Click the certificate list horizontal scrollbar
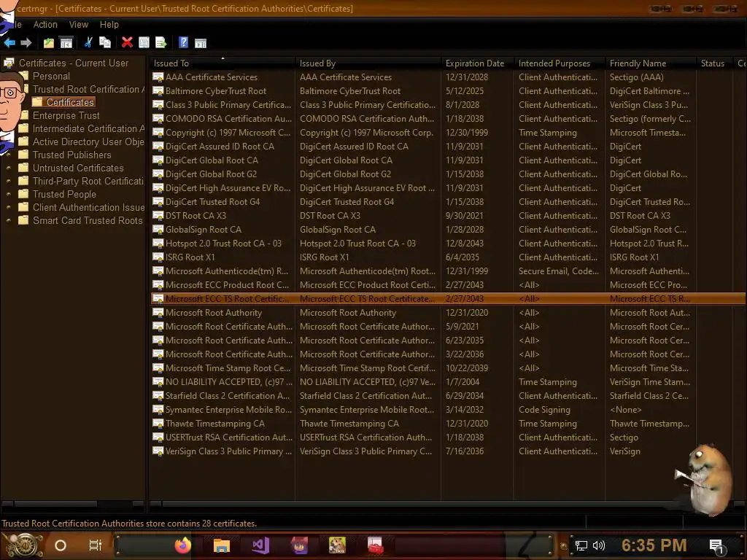 click(x=448, y=504)
